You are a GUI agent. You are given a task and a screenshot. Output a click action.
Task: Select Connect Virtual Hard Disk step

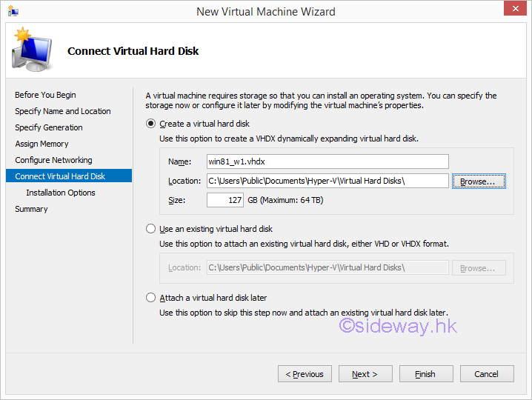click(x=60, y=176)
